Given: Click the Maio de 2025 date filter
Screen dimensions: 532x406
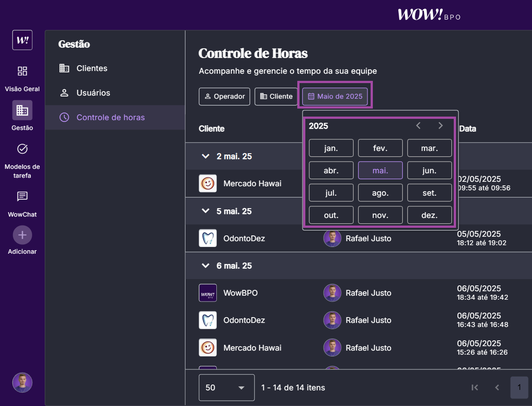Looking at the screenshot, I should pos(335,96).
